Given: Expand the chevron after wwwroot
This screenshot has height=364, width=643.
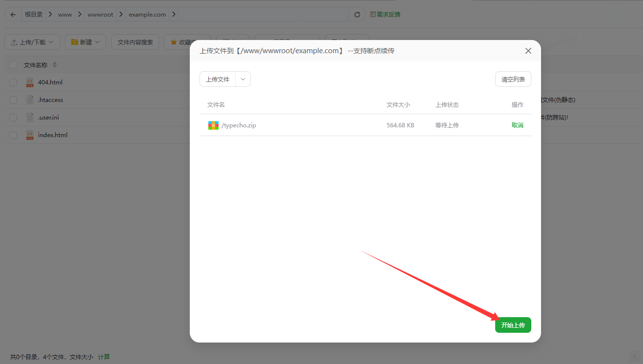Looking at the screenshot, I should 121,15.
